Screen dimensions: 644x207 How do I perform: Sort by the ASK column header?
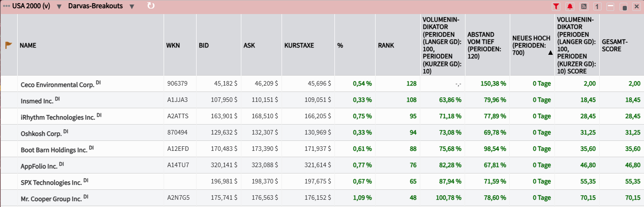point(249,45)
